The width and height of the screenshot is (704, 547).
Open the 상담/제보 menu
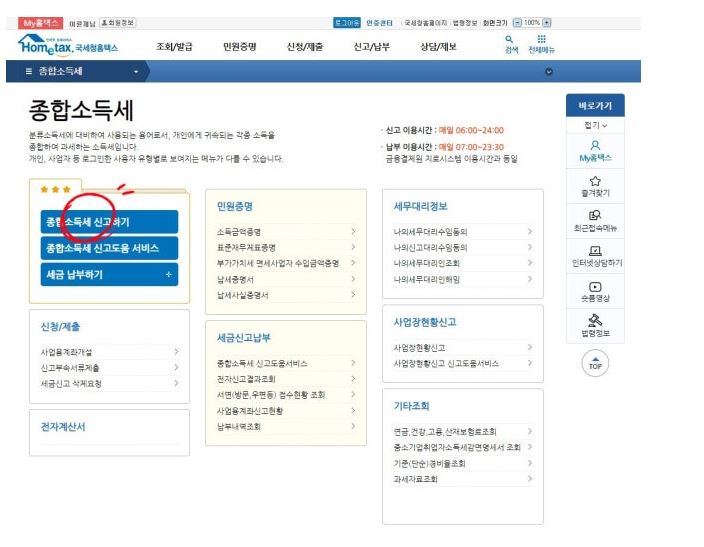(x=438, y=46)
